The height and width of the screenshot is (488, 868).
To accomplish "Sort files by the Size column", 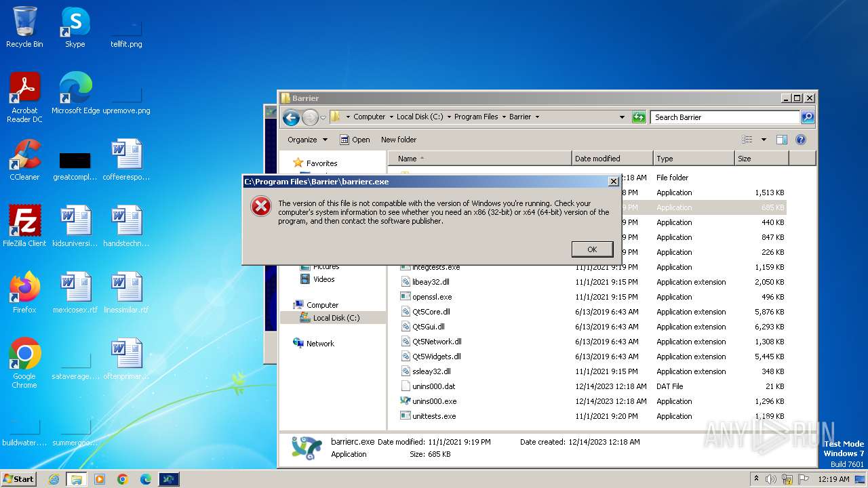I will [762, 159].
